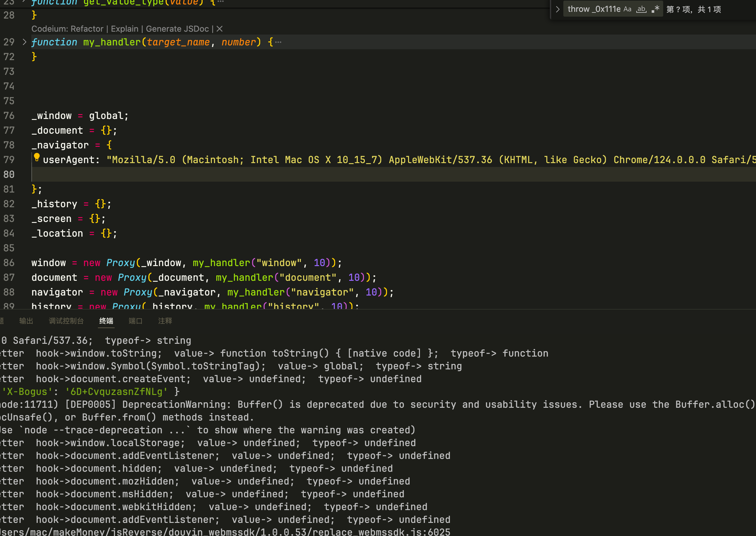This screenshot has width=756, height=536.
Task: Click terminal line hook->document.mozHidden
Action: 205,482
